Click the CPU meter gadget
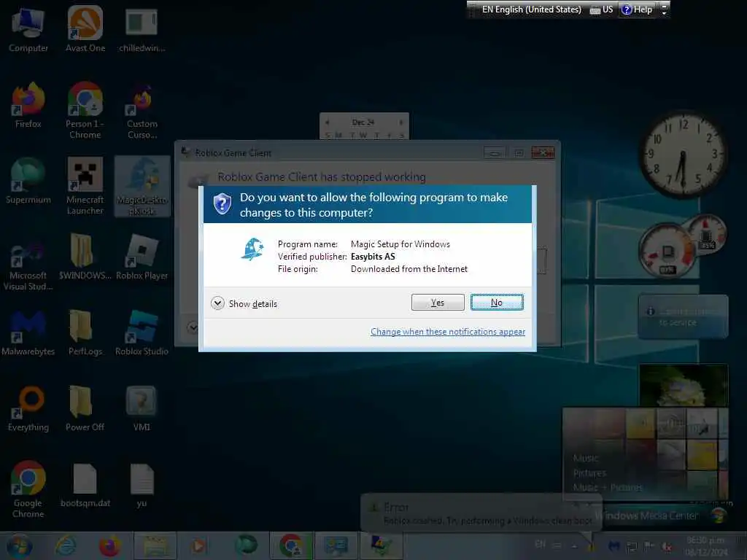747x560 pixels. pyautogui.click(x=669, y=249)
